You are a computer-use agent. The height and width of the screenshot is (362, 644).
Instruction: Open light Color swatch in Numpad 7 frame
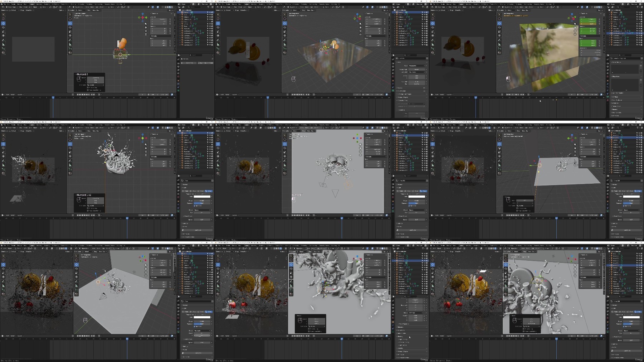click(418, 197)
